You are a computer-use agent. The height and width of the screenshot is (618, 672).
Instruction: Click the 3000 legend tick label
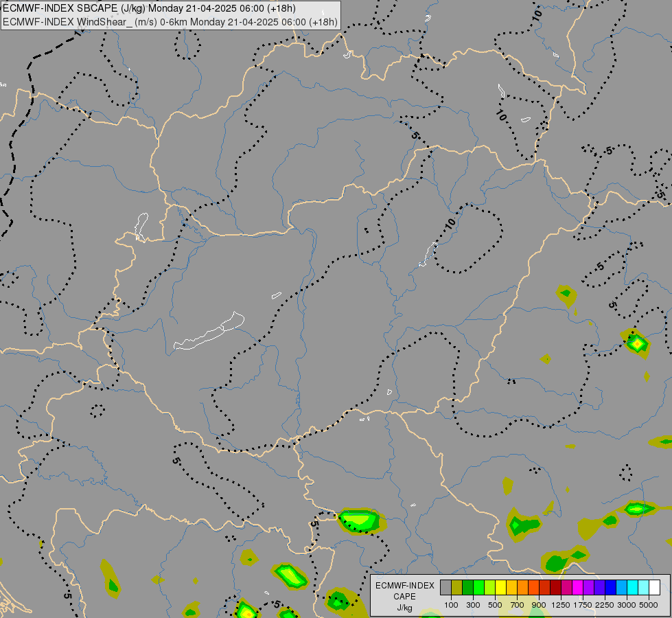[627, 605]
